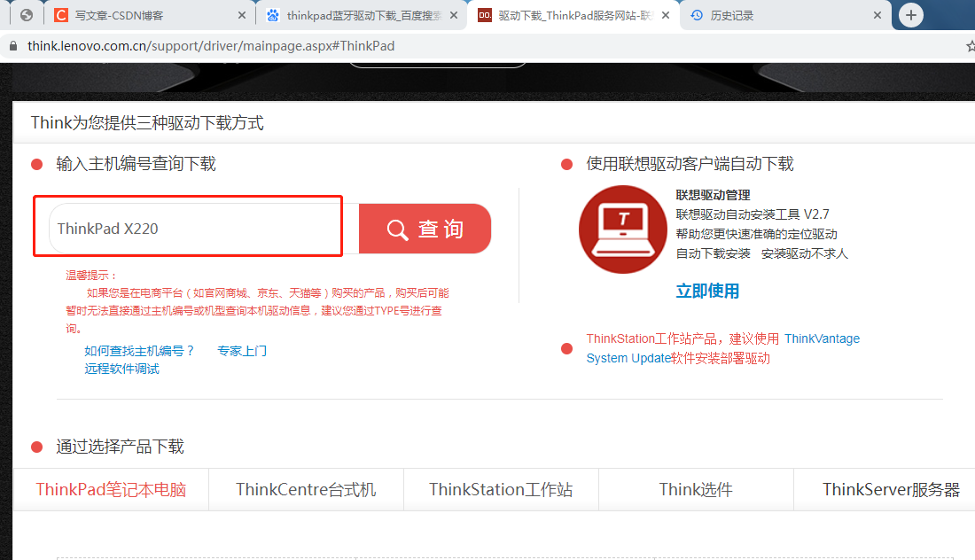Open the 专家上门 link
This screenshot has height=560, width=975.
point(242,351)
